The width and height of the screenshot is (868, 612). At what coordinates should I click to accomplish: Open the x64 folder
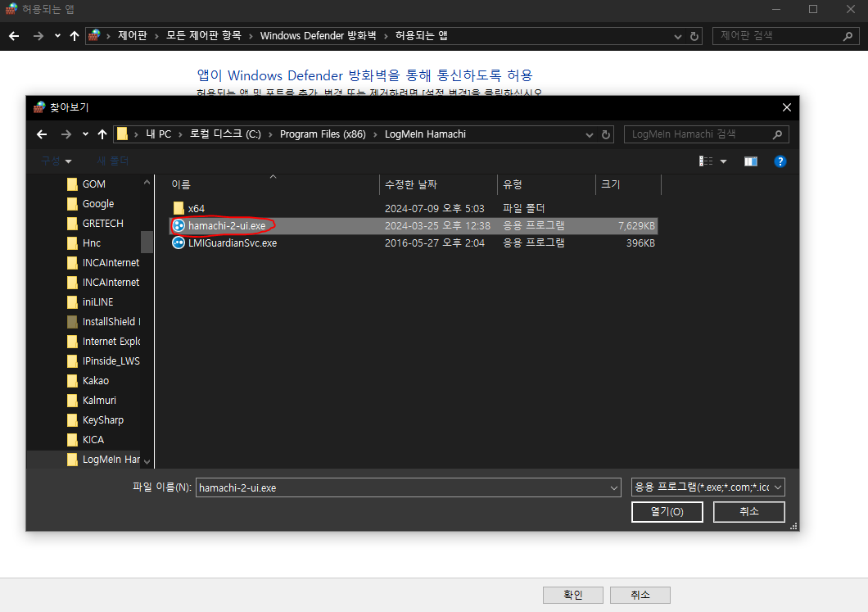click(x=196, y=209)
